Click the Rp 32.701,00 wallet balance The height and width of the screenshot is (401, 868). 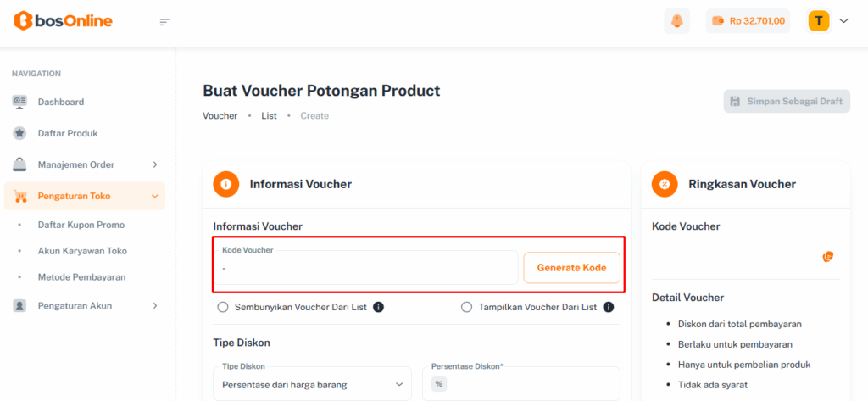click(748, 21)
